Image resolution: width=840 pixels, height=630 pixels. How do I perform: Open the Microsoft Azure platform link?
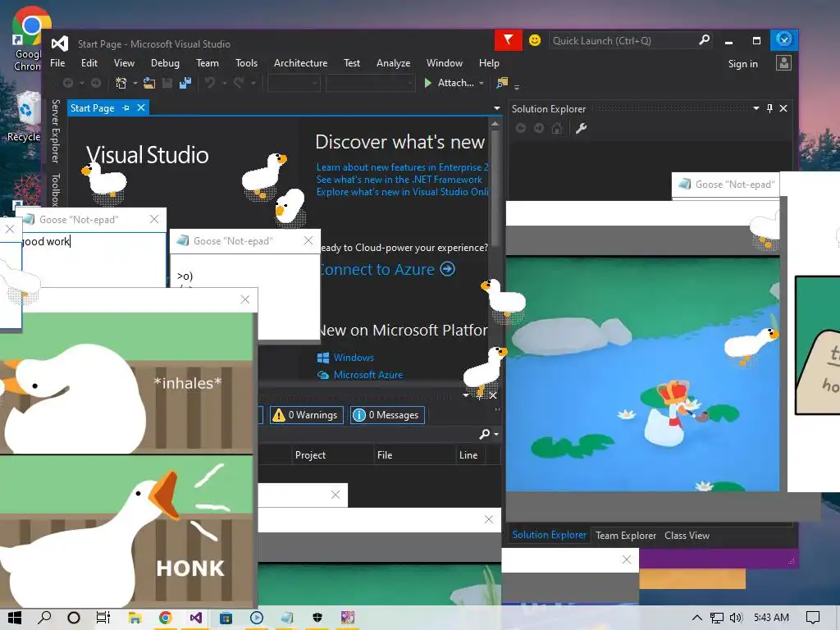(x=368, y=375)
